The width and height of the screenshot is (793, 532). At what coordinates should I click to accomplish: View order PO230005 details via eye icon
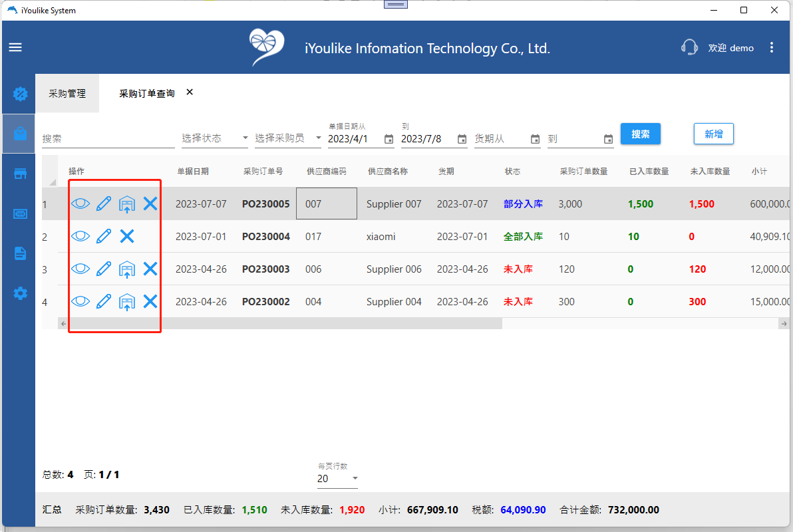click(80, 203)
